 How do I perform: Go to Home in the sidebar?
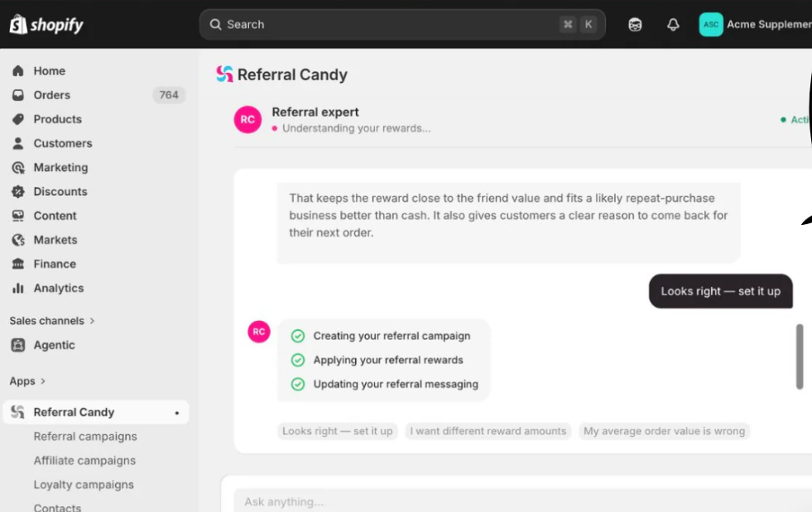coord(49,71)
